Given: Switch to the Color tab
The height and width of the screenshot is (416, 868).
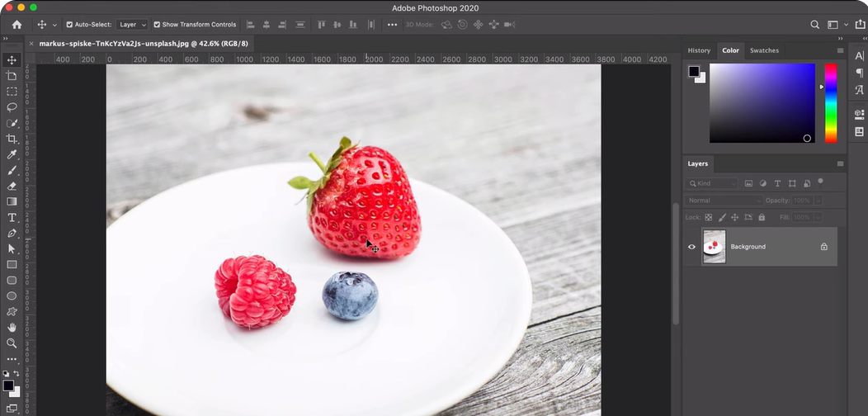Looking at the screenshot, I should tap(730, 50).
